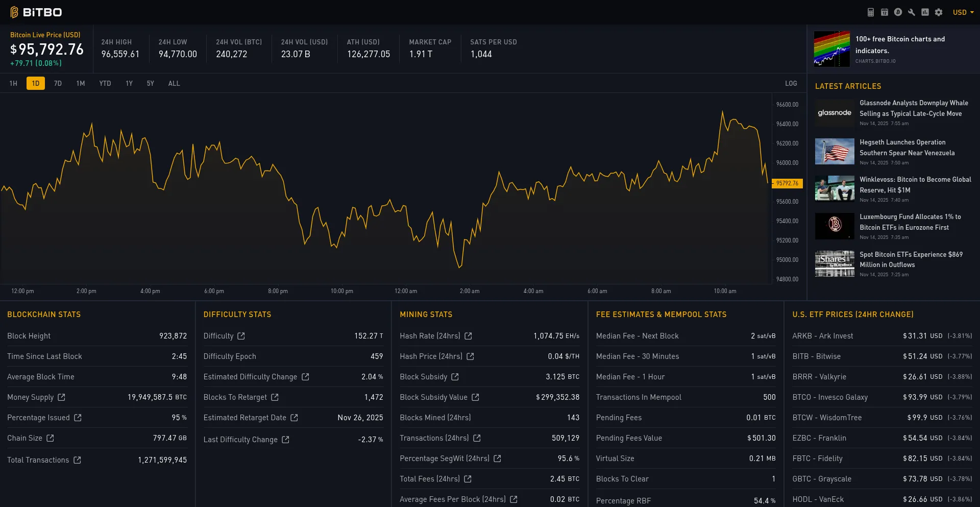Expand the USD currency dropdown
This screenshot has height=507, width=980.
[x=963, y=12]
